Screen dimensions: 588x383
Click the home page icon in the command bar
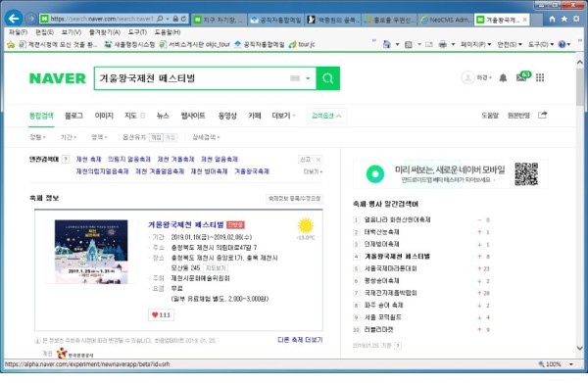pos(387,44)
